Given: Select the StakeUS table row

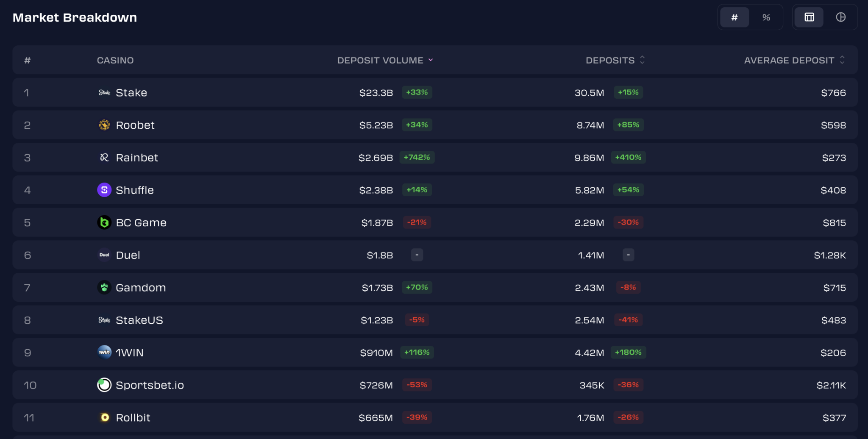Looking at the screenshot, I should click(x=435, y=320).
